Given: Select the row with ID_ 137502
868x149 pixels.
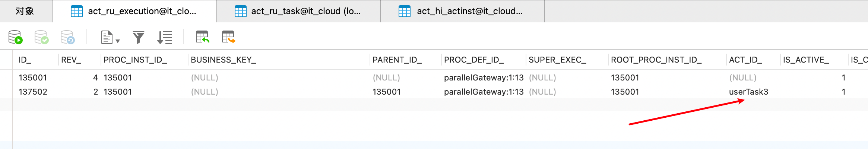Looking at the screenshot, I should pyautogui.click(x=33, y=92).
